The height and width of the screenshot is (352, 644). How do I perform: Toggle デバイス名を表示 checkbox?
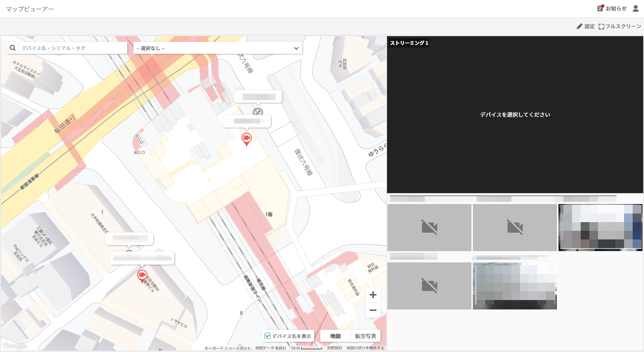point(268,336)
